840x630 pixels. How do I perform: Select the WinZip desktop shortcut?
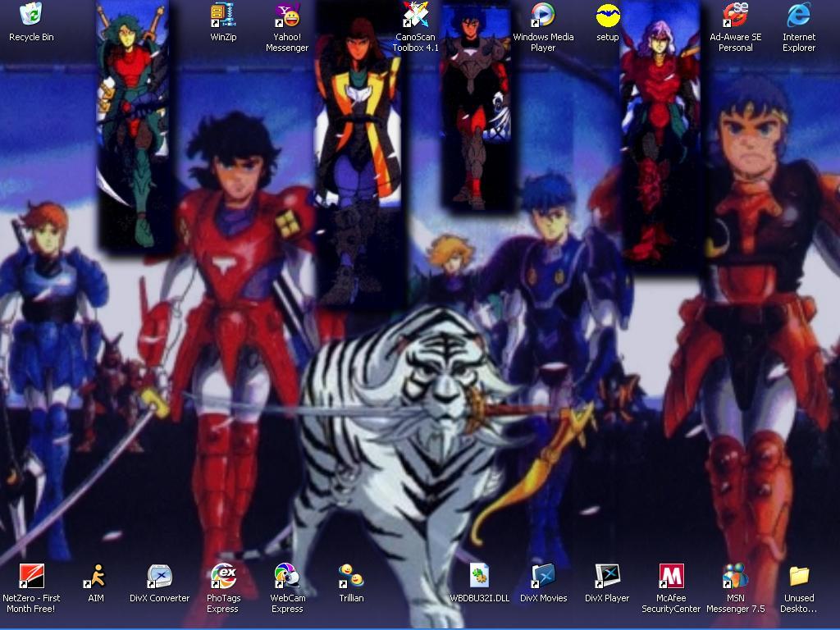tap(223, 15)
